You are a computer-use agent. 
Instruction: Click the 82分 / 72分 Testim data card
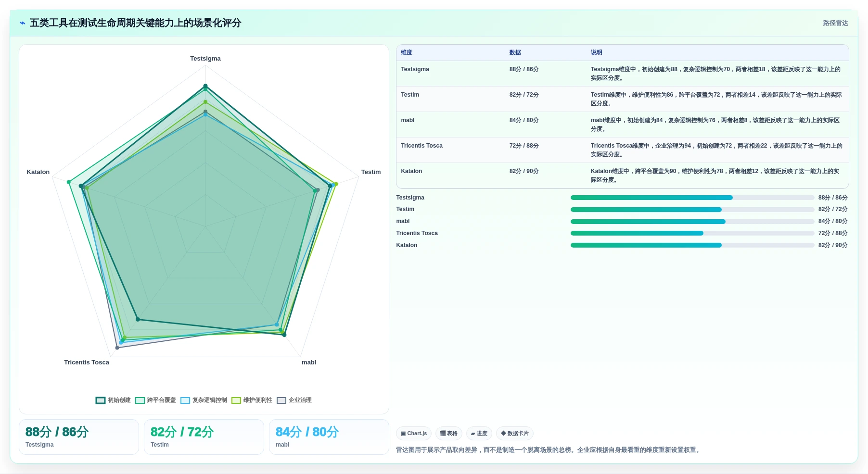click(204, 437)
